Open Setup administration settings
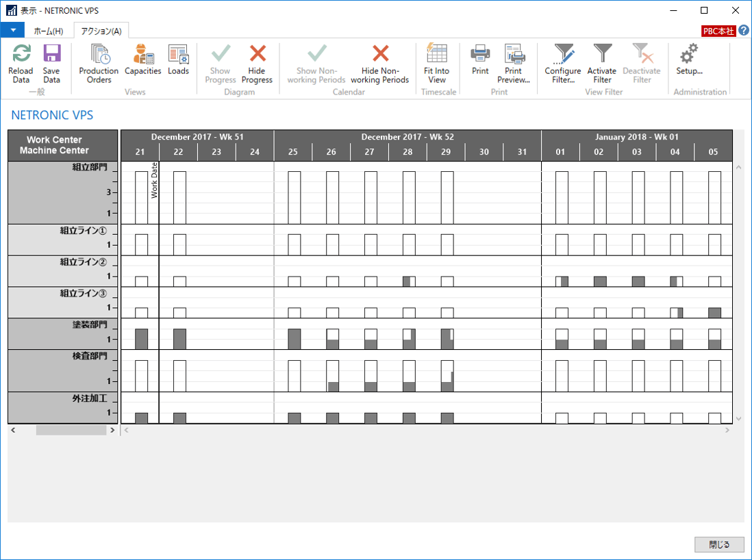 pyautogui.click(x=689, y=55)
